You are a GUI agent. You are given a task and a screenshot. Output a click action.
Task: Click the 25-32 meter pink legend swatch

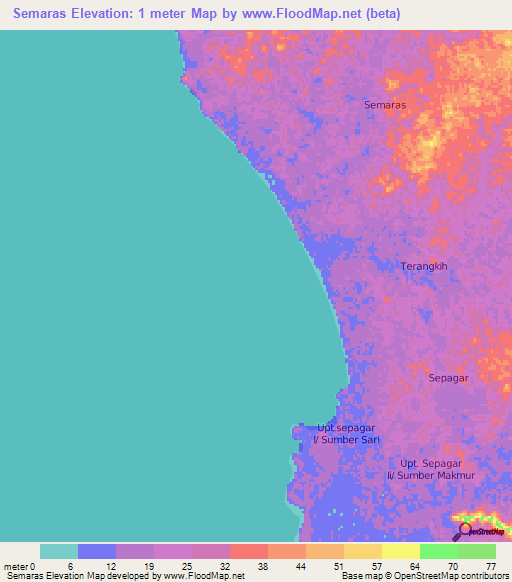211,552
